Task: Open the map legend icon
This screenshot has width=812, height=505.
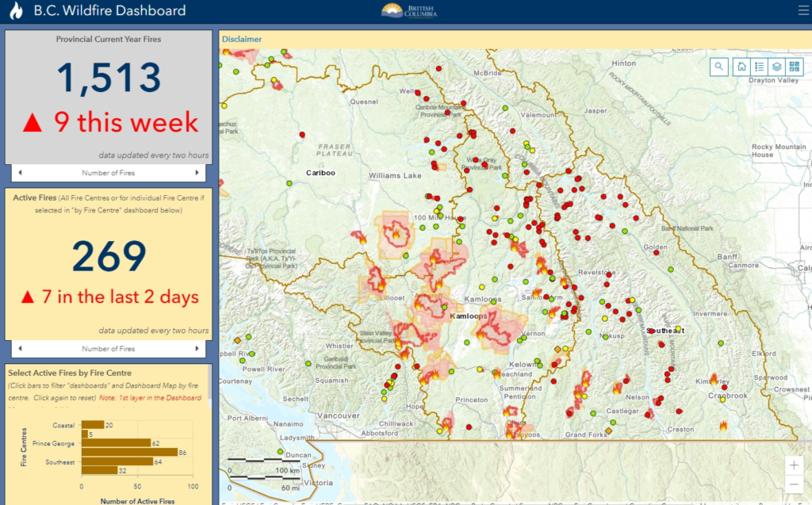Action: point(759,67)
